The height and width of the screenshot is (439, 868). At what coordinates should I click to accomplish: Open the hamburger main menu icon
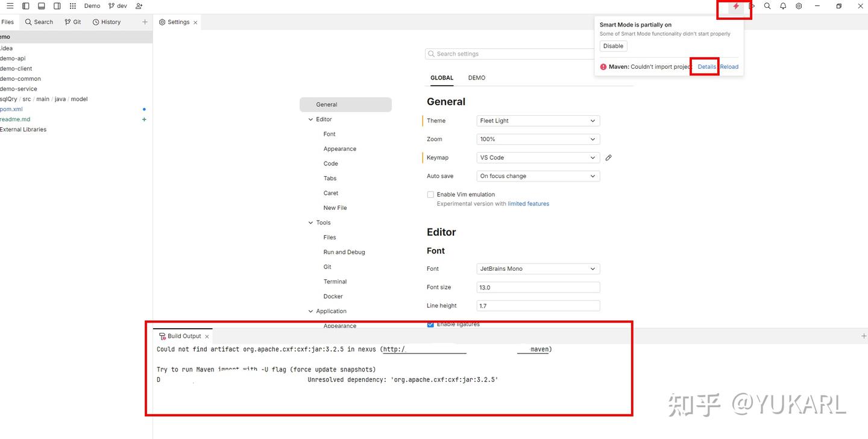click(x=10, y=6)
